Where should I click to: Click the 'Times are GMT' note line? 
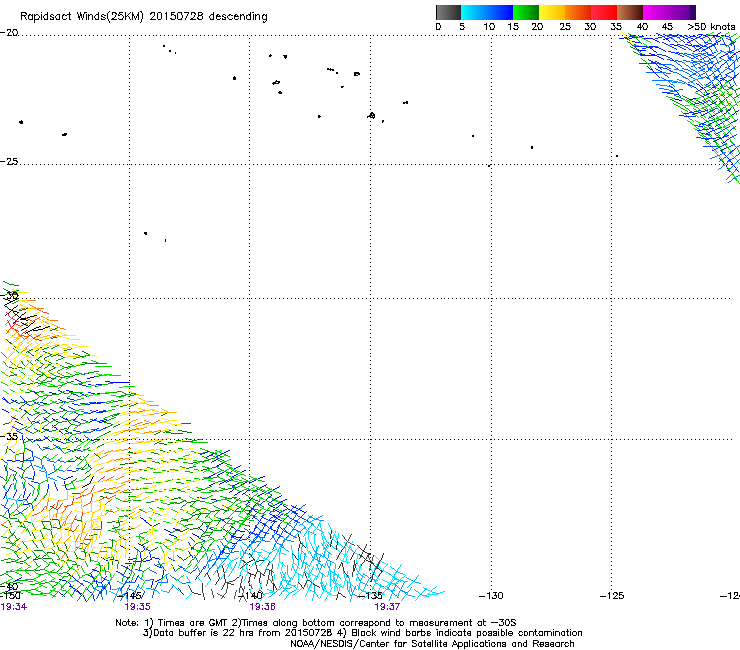coord(316,623)
